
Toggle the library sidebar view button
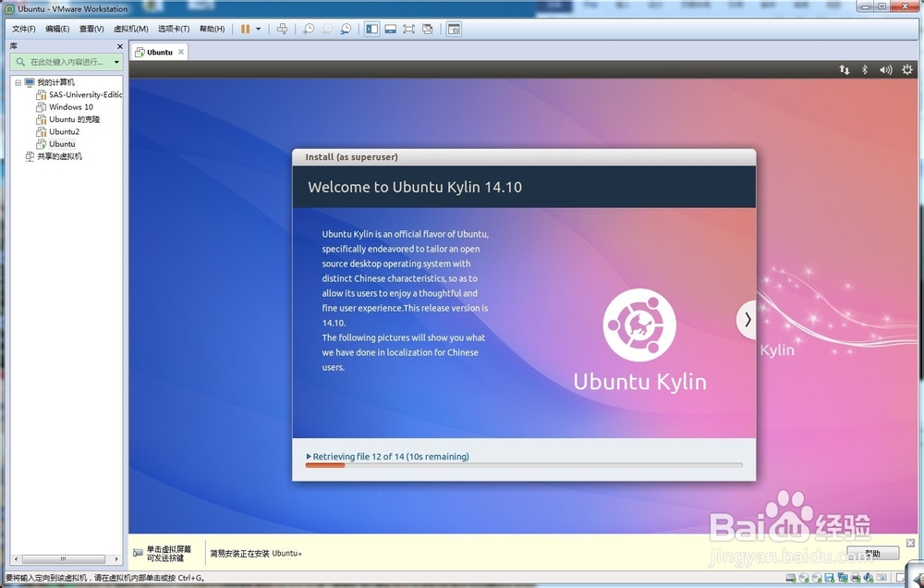click(371, 29)
